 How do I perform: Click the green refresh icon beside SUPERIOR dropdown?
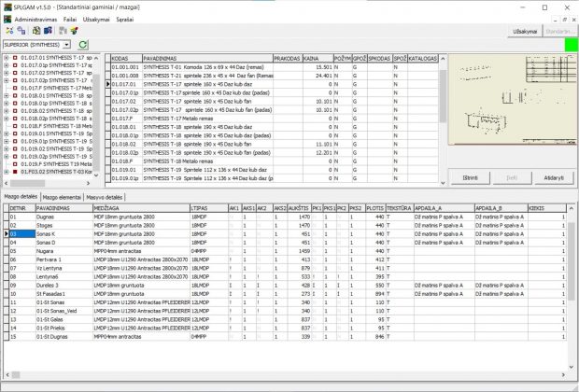click(x=83, y=44)
